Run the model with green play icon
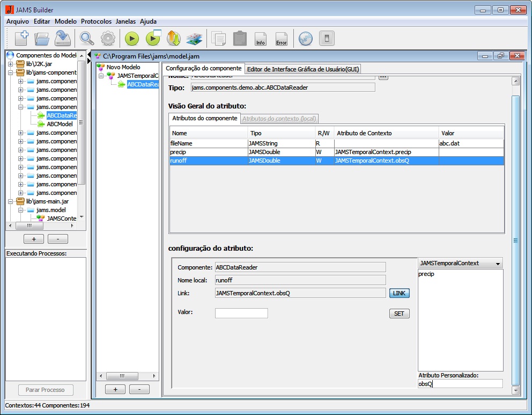Screen dimensions: 532x415 pos(132,39)
